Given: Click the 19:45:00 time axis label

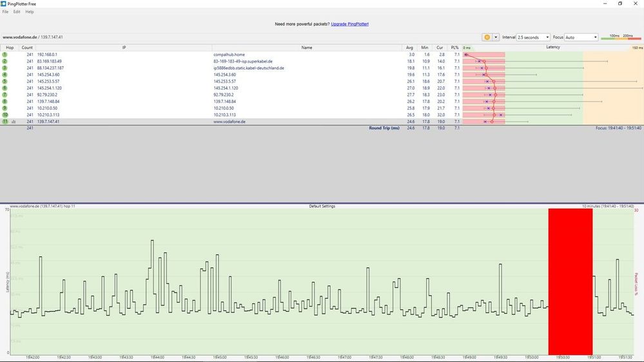Looking at the screenshot, I should click(219, 357).
